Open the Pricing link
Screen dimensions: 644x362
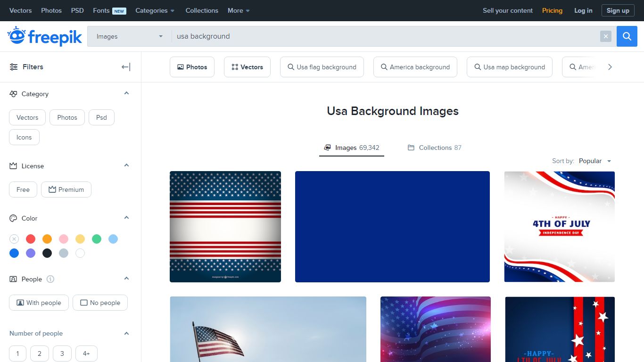pyautogui.click(x=552, y=10)
